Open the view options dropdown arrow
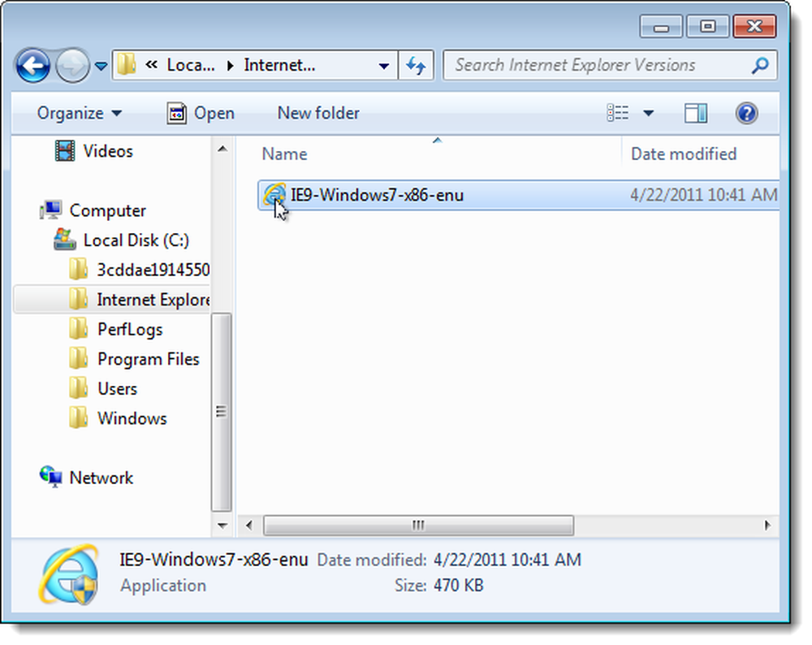 (x=648, y=113)
